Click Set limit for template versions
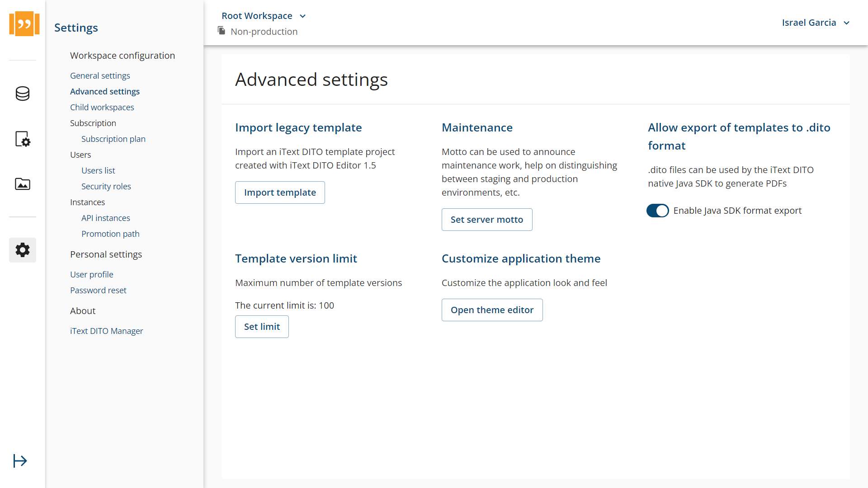Image resolution: width=868 pixels, height=488 pixels. click(x=262, y=327)
